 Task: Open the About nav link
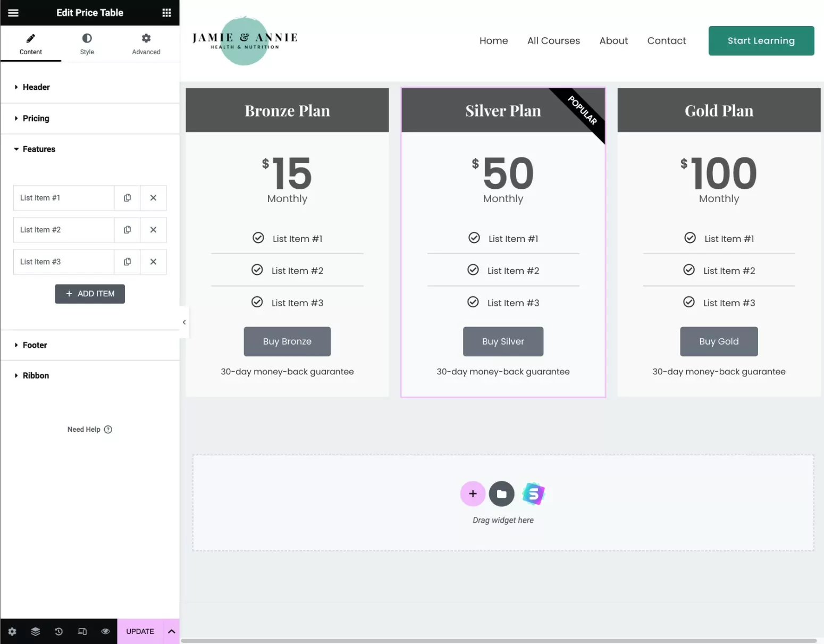[614, 41]
